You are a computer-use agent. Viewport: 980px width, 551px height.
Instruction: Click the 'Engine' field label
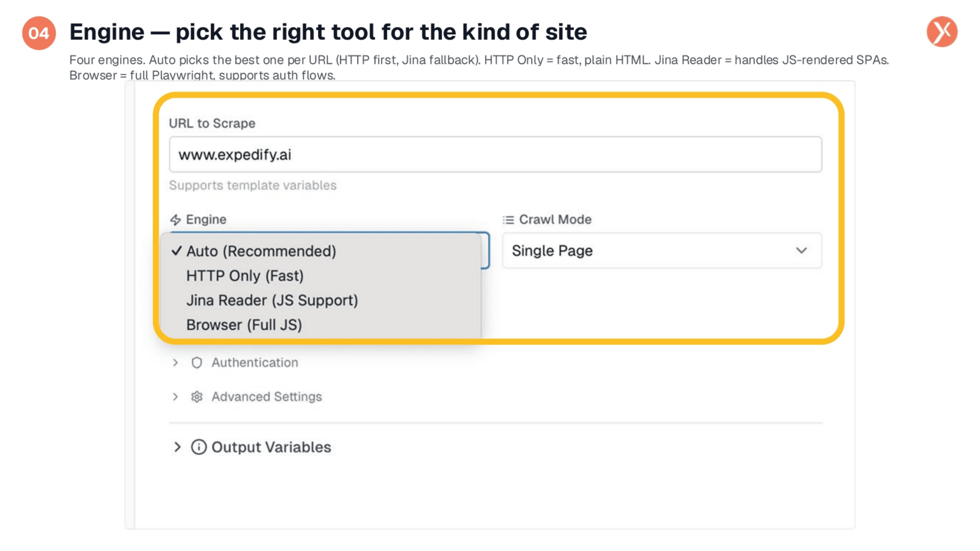tap(206, 220)
